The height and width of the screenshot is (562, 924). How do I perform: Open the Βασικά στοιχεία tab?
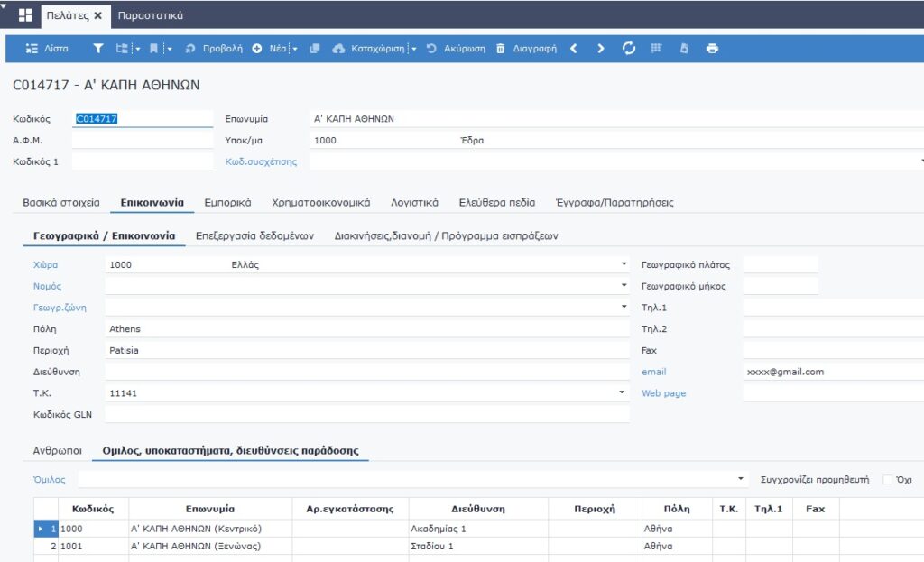[61, 203]
